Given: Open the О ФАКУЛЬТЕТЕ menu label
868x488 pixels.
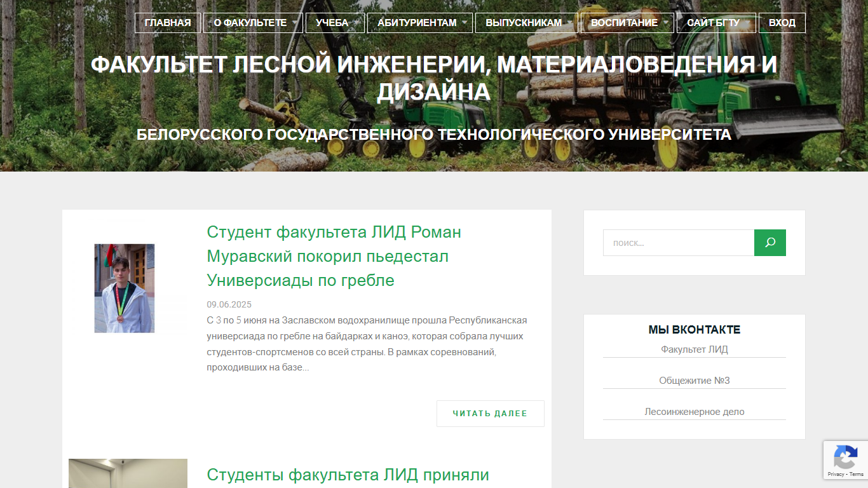Looking at the screenshot, I should [250, 23].
